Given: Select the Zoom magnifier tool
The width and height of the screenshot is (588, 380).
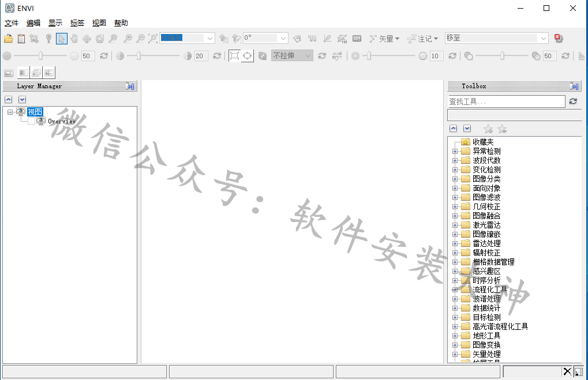Looking at the screenshot, I should pyautogui.click(x=113, y=38).
